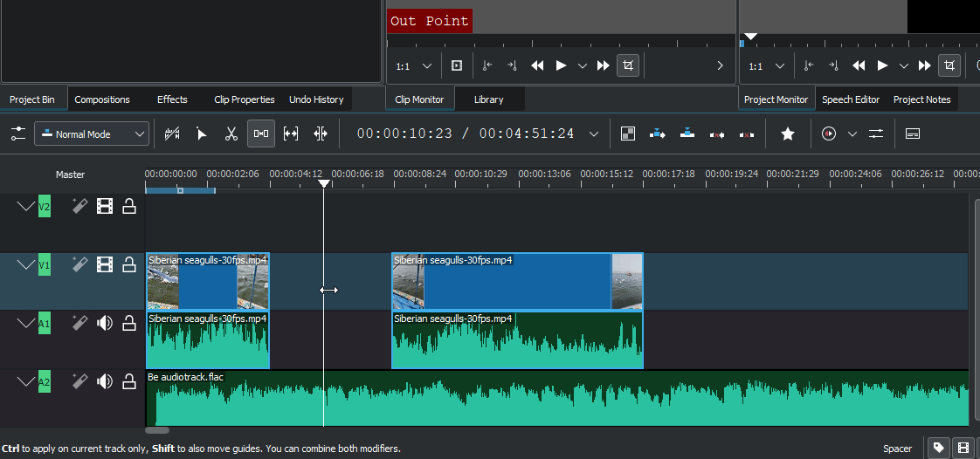The width and height of the screenshot is (980, 459).
Task: Collapse the A2 track with chevron
Action: (x=26, y=381)
